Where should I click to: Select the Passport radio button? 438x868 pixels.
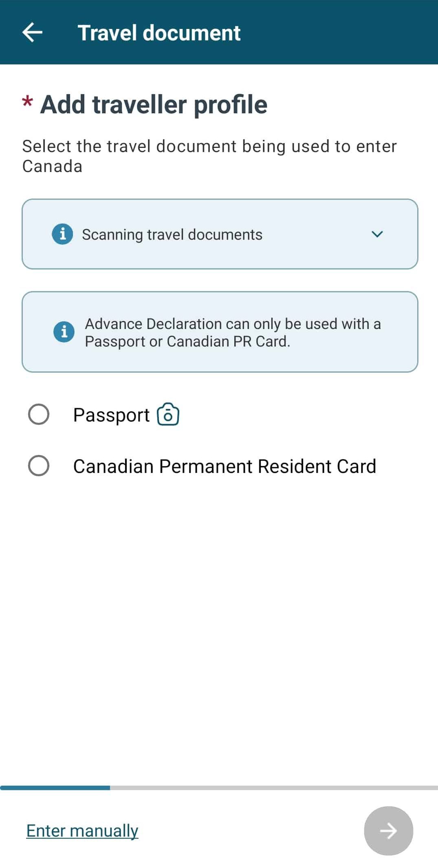click(39, 415)
